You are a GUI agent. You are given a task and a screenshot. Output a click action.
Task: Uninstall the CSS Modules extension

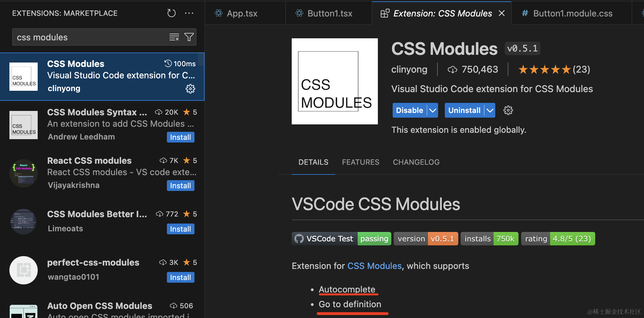pos(464,110)
